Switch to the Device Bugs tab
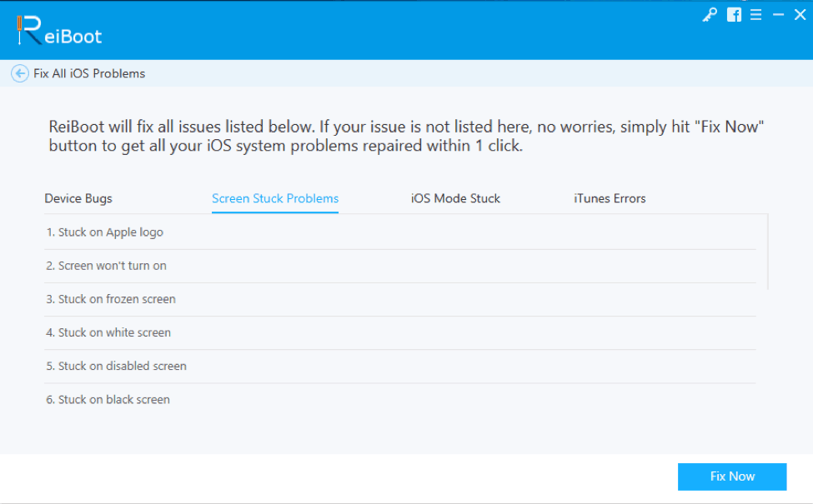813x504 pixels. 78,198
